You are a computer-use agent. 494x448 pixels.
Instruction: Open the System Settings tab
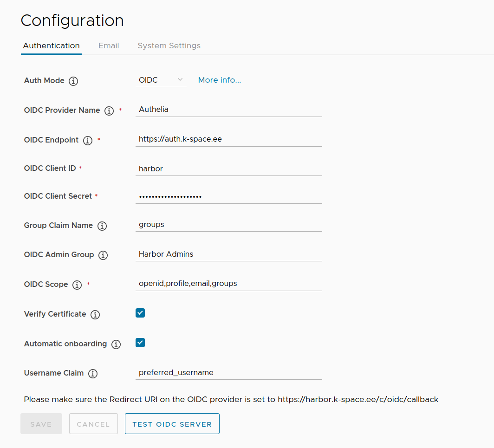pyautogui.click(x=169, y=45)
